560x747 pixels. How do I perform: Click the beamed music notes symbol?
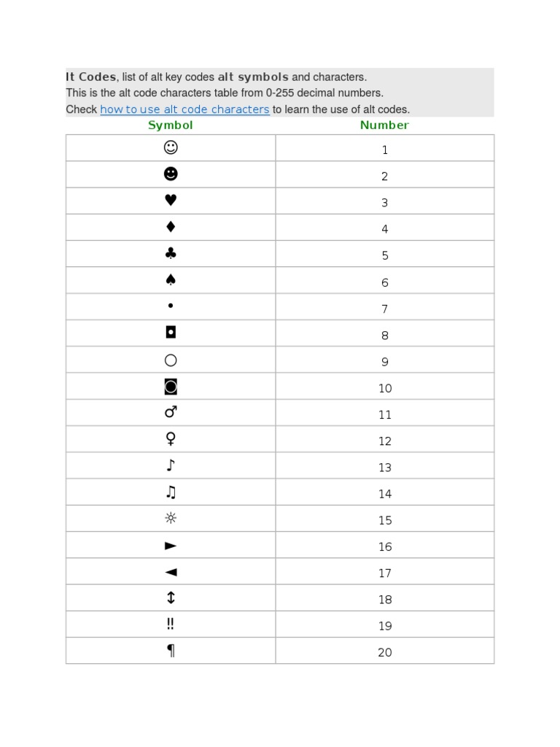(171, 492)
